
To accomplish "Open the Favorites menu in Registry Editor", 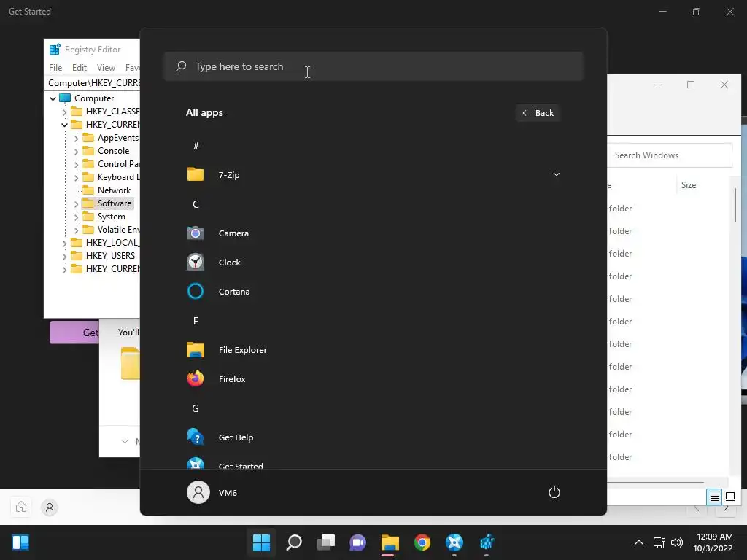I will click(x=132, y=68).
